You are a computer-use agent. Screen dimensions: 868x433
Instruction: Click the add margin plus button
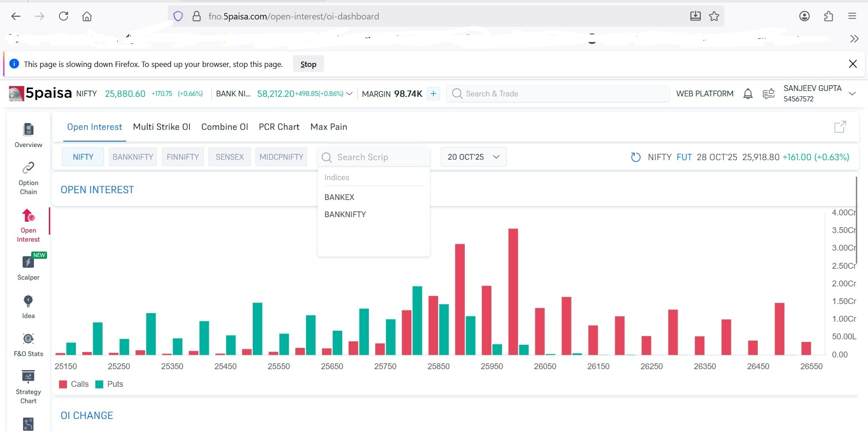tap(433, 94)
